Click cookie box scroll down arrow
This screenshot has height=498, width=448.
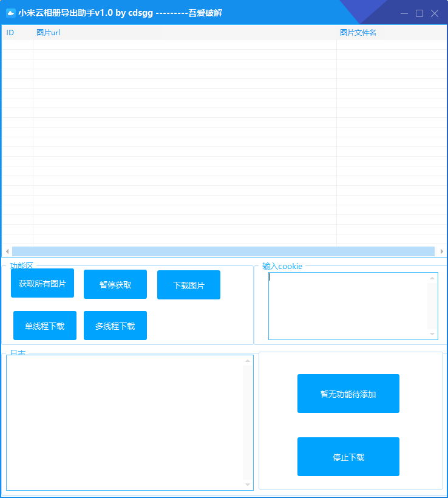(x=432, y=334)
